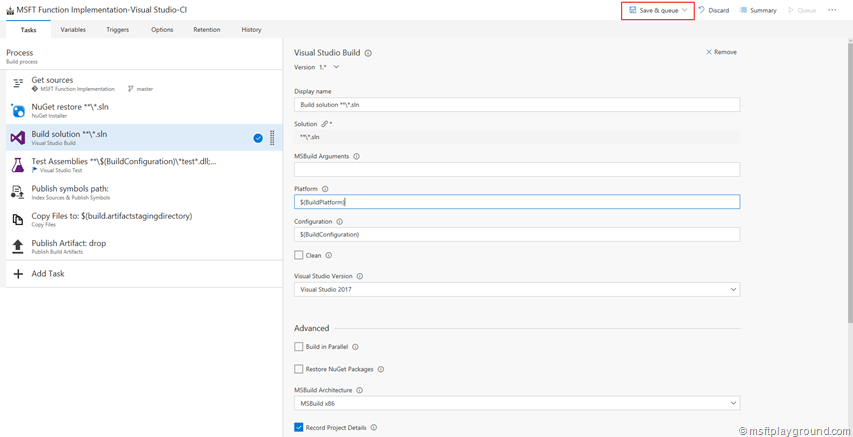853x437 pixels.
Task: Switch to the Tasks tab
Action: (28, 29)
